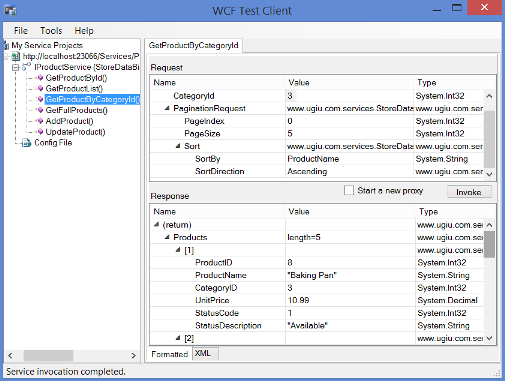Click the tree pane scroll right arrow

click(133, 355)
